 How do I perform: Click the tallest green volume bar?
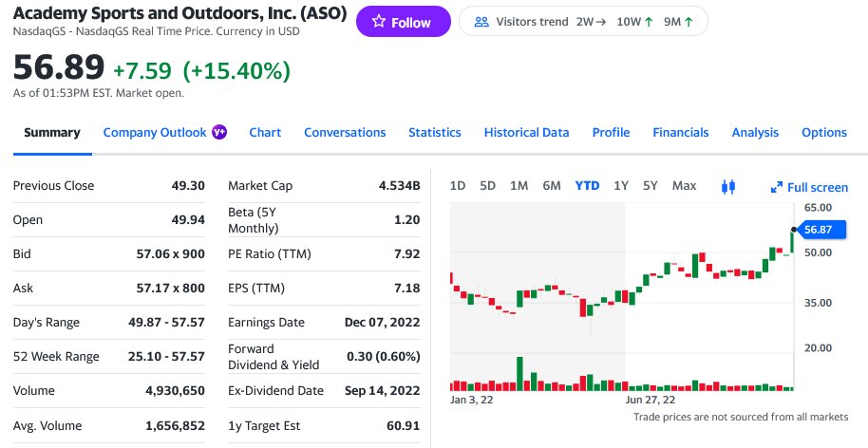(x=519, y=374)
